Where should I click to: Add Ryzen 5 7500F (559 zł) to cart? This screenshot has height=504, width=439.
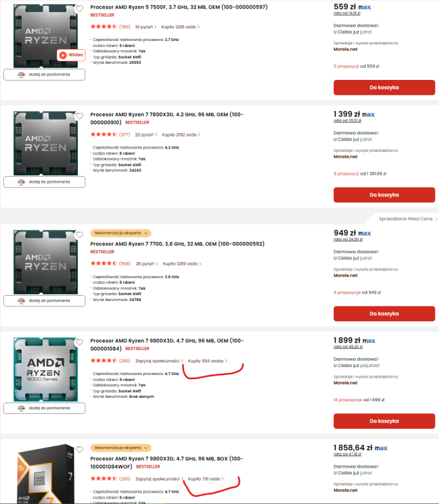(384, 87)
